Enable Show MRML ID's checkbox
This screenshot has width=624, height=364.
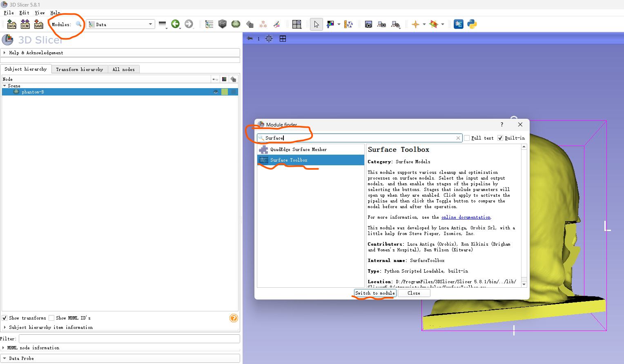coord(51,318)
